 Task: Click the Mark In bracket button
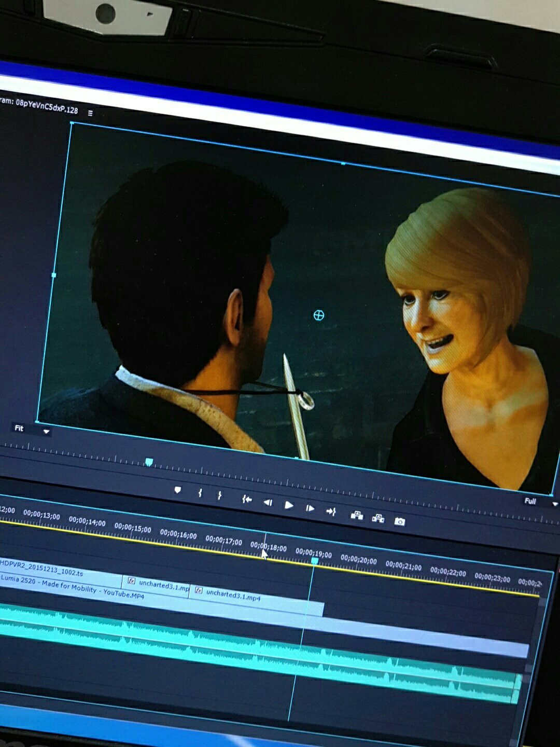coord(200,493)
